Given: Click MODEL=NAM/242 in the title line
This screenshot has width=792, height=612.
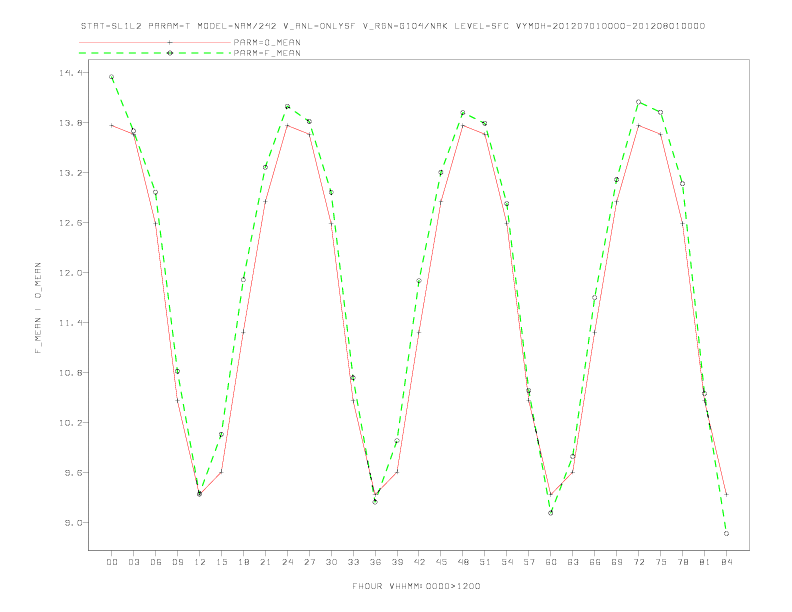Looking at the screenshot, I should tap(237, 26).
